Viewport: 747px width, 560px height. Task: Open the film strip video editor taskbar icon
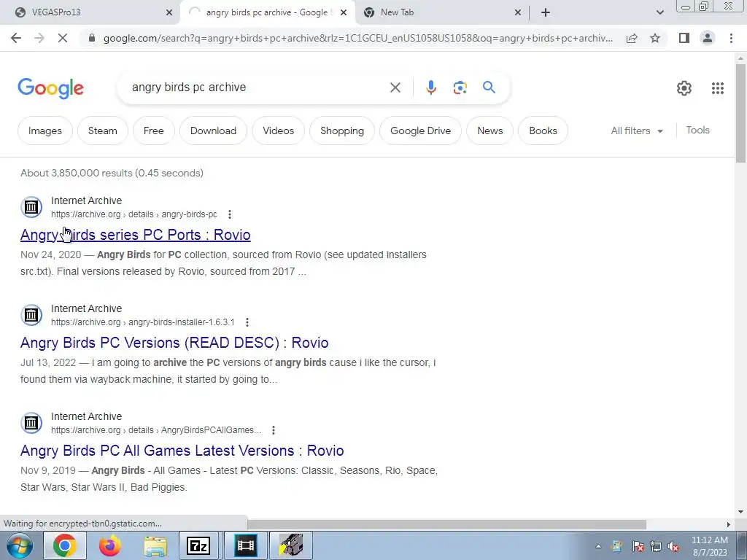point(245,545)
